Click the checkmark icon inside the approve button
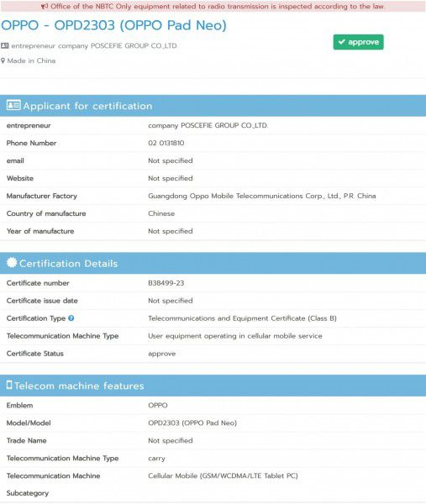426x504 pixels. [341, 42]
